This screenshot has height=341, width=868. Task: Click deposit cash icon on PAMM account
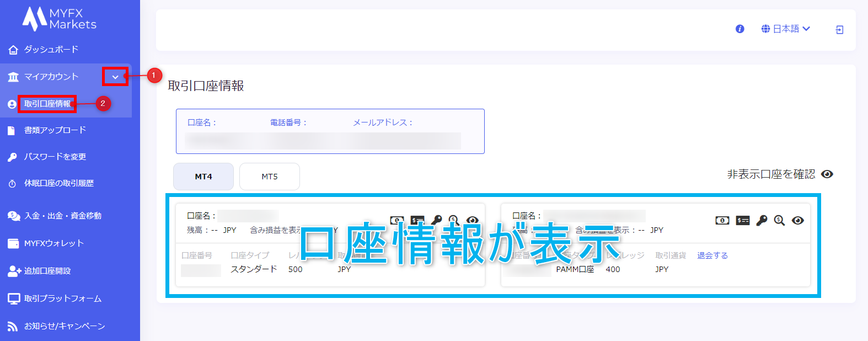click(x=722, y=221)
